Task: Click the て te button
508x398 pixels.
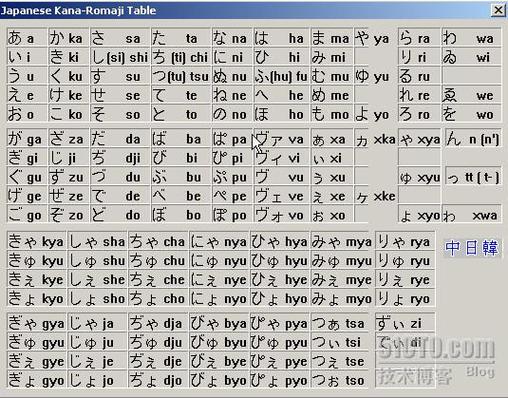Action: (x=180, y=95)
